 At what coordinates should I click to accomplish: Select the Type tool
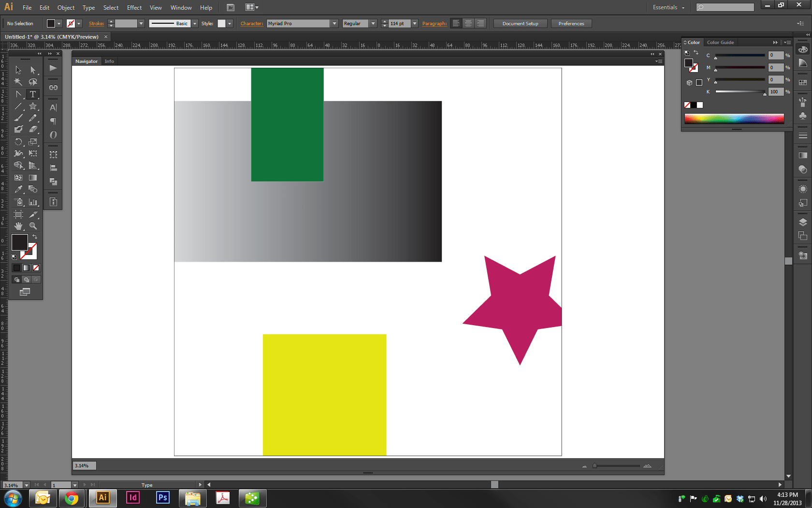click(x=33, y=94)
